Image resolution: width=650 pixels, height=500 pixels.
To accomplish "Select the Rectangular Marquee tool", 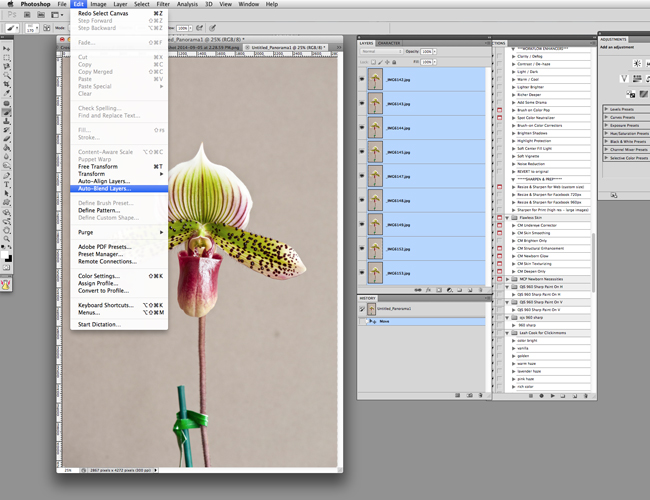I will [x=7, y=58].
